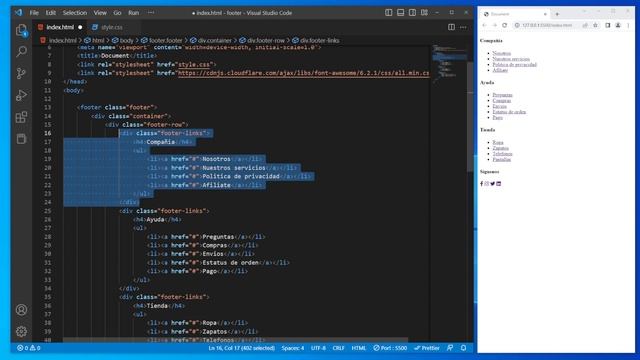This screenshot has height=360, width=640.
Task: Click the Twitter icon under Síguenos
Action: coord(493,184)
